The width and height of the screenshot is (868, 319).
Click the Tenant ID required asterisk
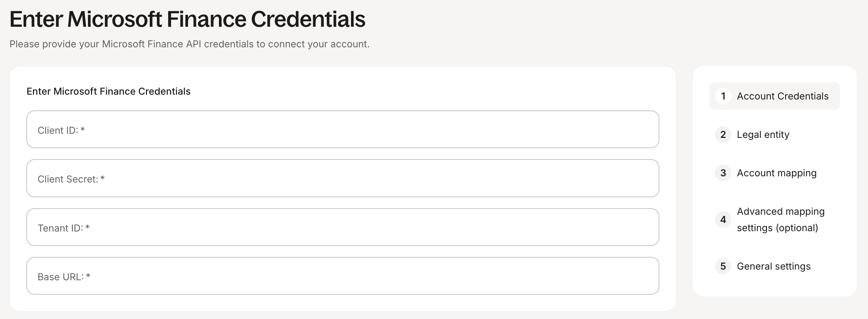87,227
